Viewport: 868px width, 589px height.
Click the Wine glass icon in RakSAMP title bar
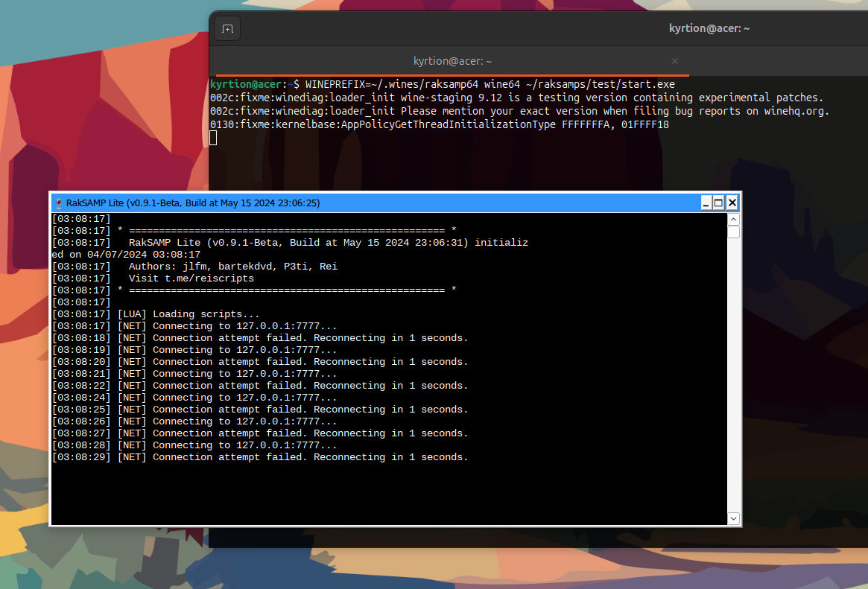[59, 203]
